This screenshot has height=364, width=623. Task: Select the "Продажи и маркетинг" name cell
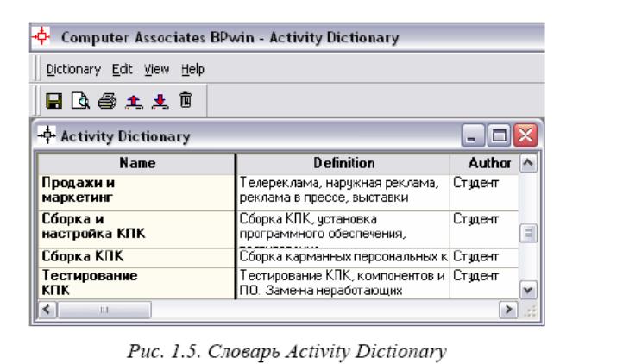pyautogui.click(x=136, y=192)
